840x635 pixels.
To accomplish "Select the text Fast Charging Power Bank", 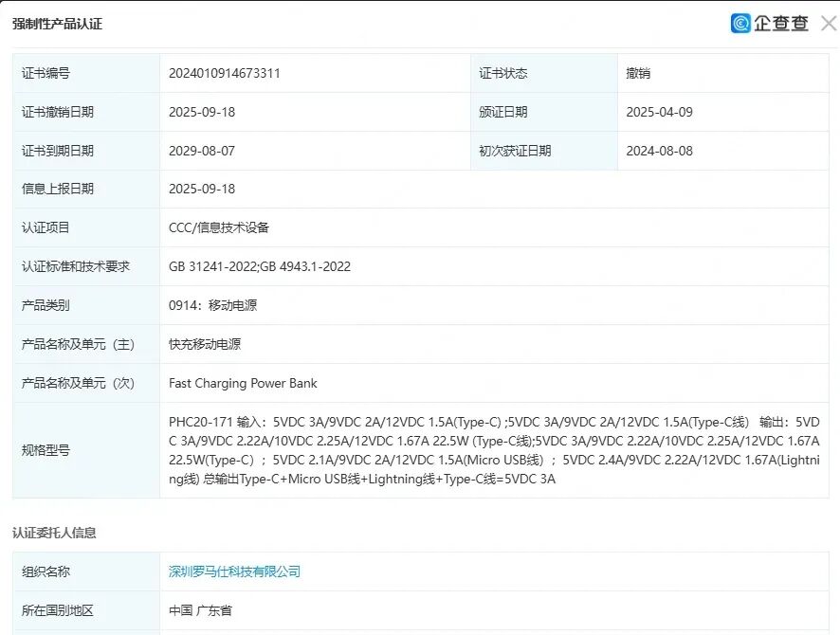I will 243,383.
